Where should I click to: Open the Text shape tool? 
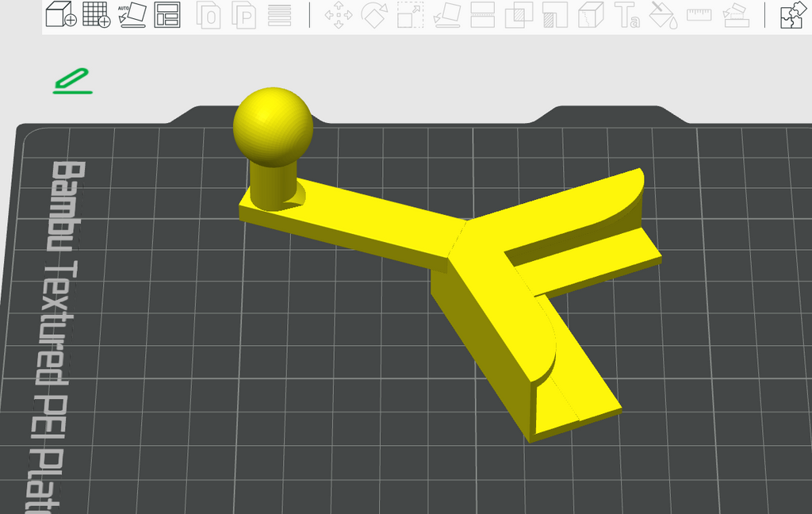[626, 14]
